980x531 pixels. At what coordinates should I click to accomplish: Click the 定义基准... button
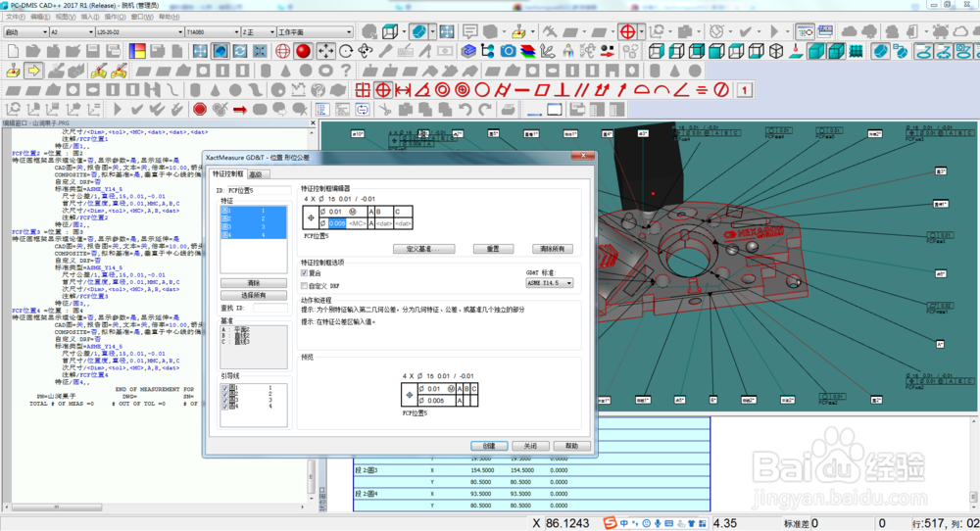(x=423, y=249)
